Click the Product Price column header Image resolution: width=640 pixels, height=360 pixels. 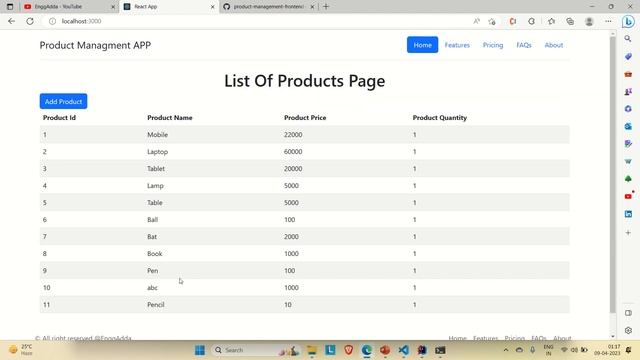tap(305, 118)
